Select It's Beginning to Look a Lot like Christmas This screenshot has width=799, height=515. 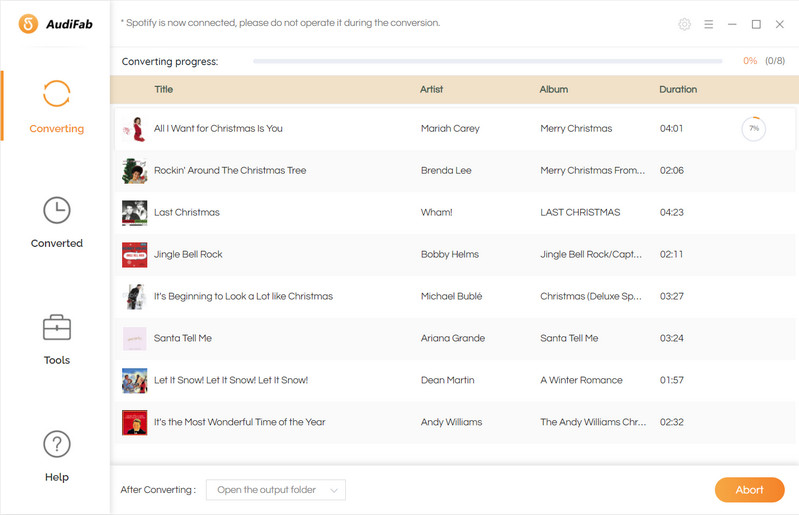coord(243,296)
